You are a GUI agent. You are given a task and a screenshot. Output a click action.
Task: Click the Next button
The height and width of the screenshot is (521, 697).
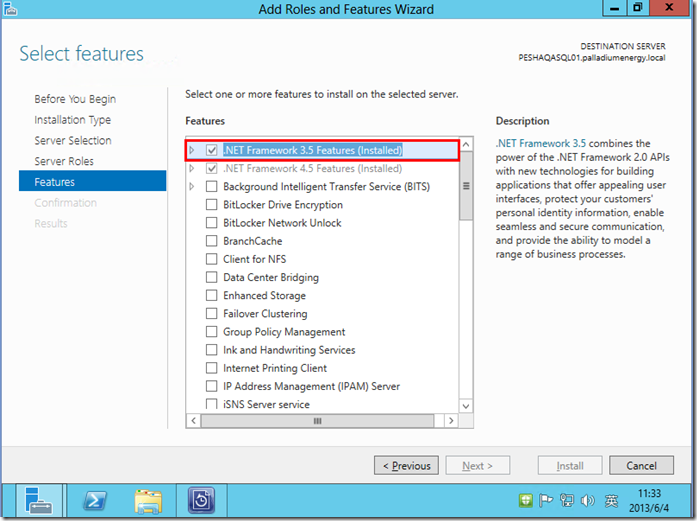click(x=477, y=465)
